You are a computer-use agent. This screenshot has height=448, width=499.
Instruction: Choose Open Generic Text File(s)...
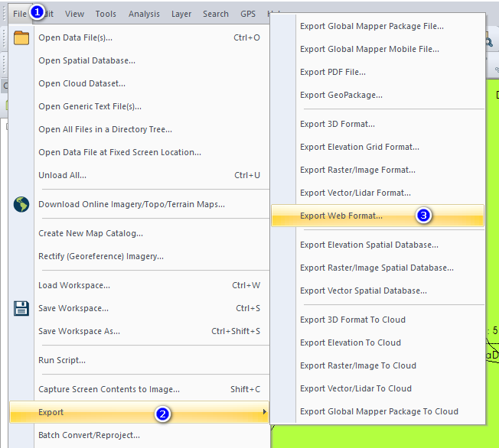(139, 106)
